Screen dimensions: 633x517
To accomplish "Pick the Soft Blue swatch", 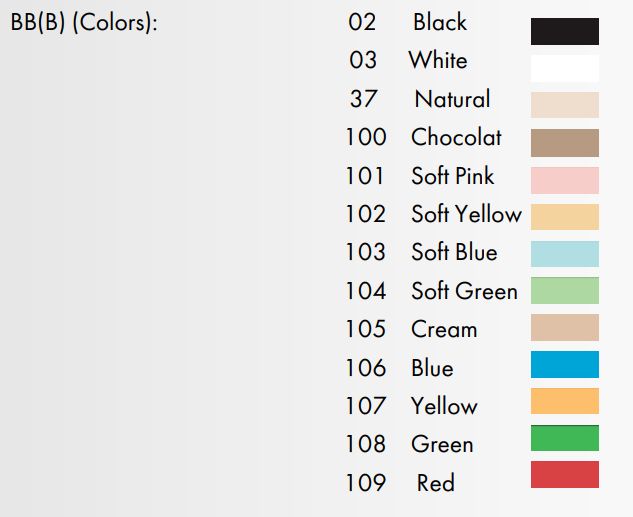I will 564,254.
